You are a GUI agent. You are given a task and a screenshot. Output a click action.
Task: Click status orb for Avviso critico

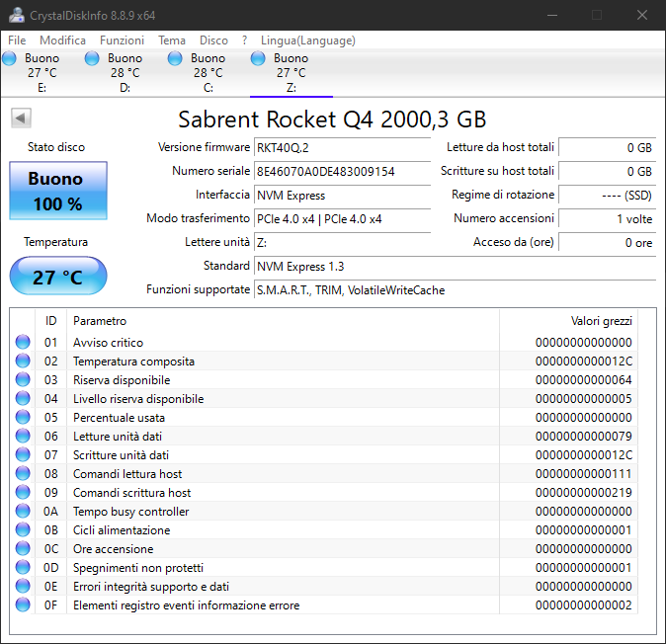[23, 343]
